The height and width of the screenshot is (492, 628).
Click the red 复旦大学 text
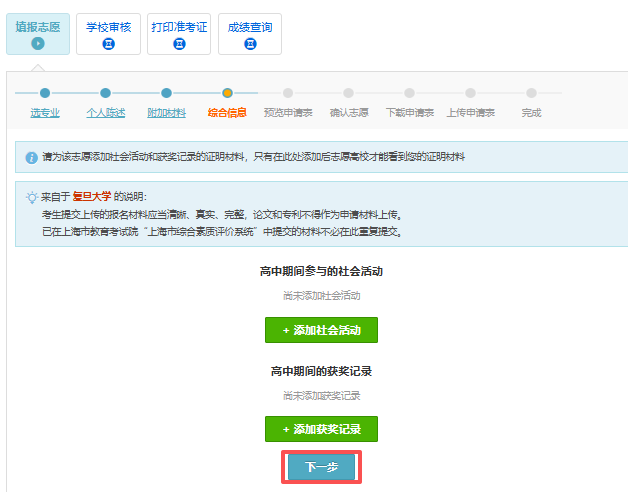coord(92,197)
